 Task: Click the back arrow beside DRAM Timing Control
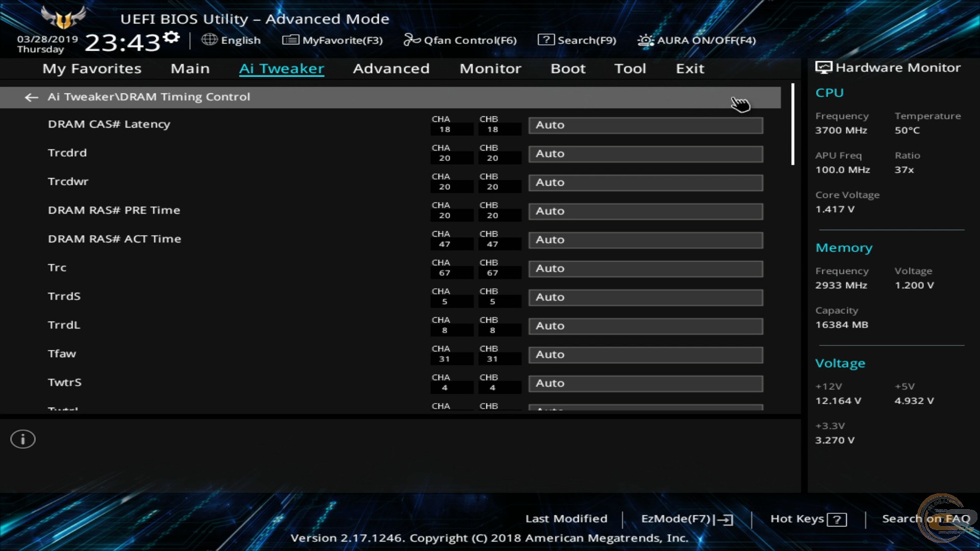pos(32,97)
